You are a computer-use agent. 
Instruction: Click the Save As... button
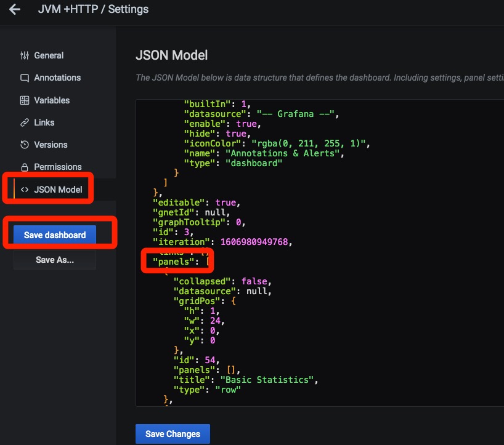(55, 260)
